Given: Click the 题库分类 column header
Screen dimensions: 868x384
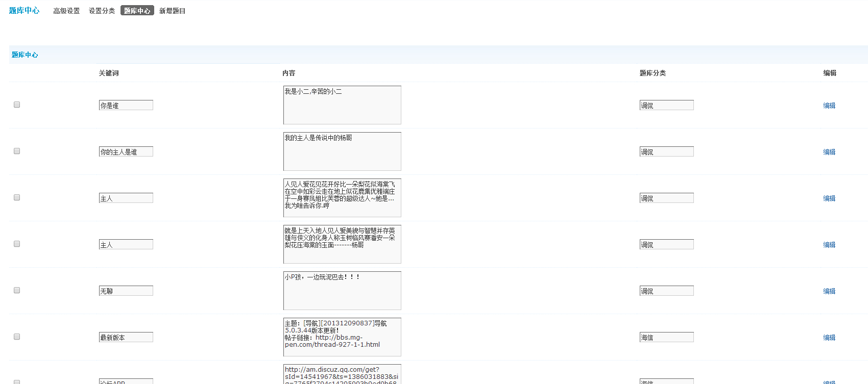Looking at the screenshot, I should (x=653, y=73).
